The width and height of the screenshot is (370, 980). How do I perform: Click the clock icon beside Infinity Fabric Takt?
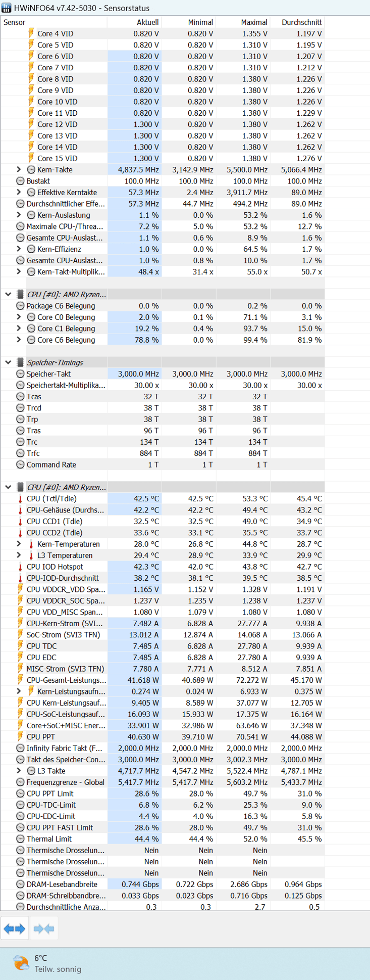coord(20,748)
